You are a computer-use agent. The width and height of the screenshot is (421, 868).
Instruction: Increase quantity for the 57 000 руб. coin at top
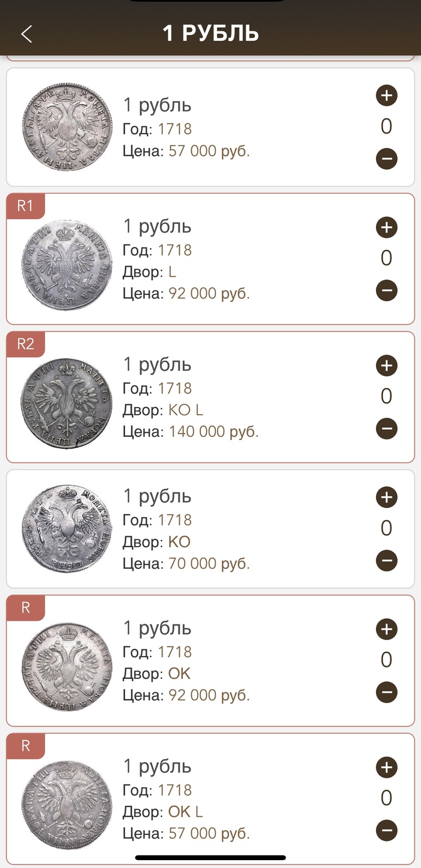pyautogui.click(x=386, y=95)
